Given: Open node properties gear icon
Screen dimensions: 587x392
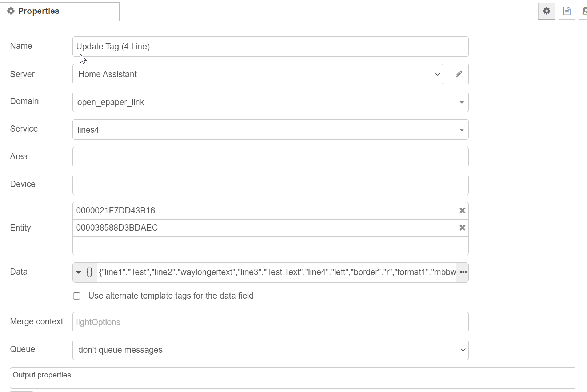Looking at the screenshot, I should coord(546,11).
